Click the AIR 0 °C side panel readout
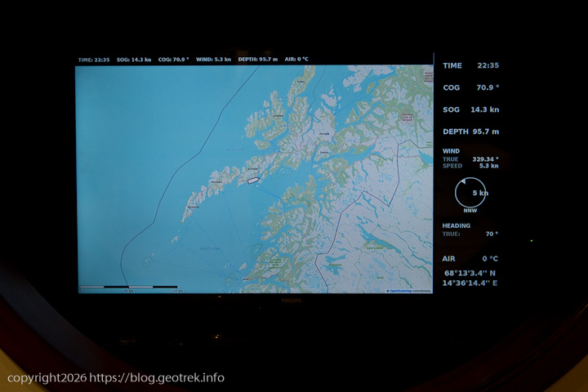The image size is (588, 392). click(x=470, y=259)
